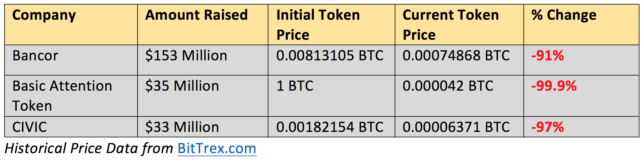Select the % Change header cell
644x161 pixels.
[x=581, y=25]
